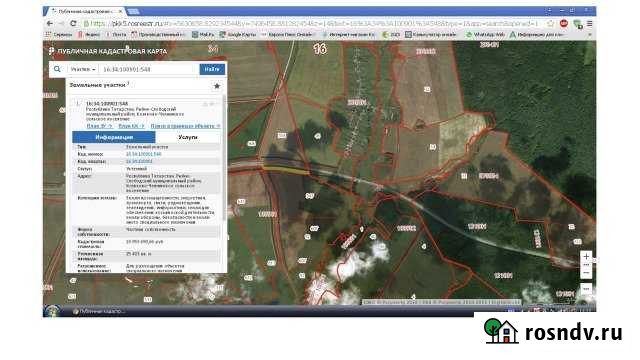Screen dimensions: 640x360
Task: Bookmark the page via the address bar star
Action: 551,24
